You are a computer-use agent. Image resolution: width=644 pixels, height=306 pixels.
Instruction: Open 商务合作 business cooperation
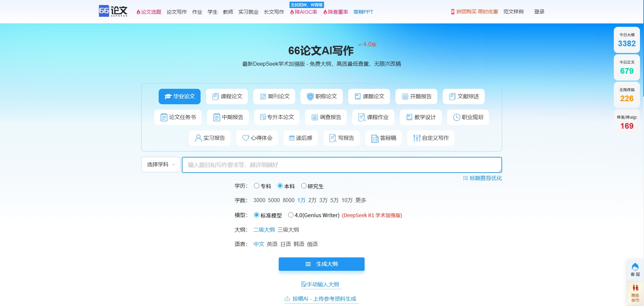(635, 293)
